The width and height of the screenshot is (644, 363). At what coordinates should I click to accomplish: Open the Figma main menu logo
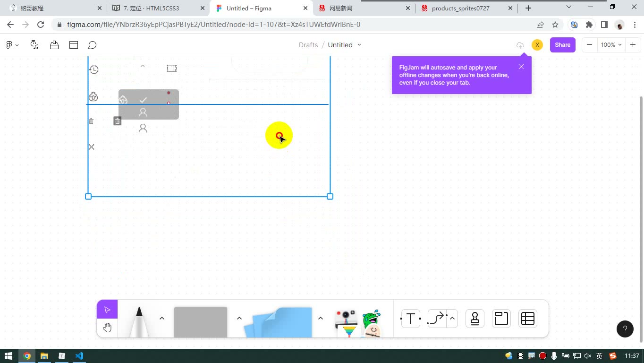(x=12, y=45)
